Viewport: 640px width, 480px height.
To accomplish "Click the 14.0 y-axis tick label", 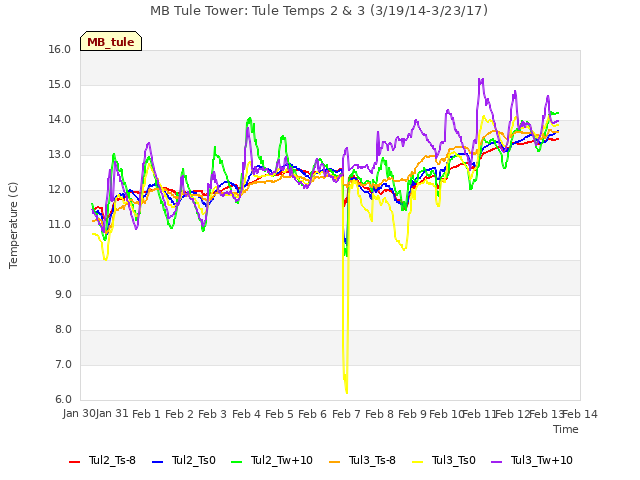I will 60,120.
